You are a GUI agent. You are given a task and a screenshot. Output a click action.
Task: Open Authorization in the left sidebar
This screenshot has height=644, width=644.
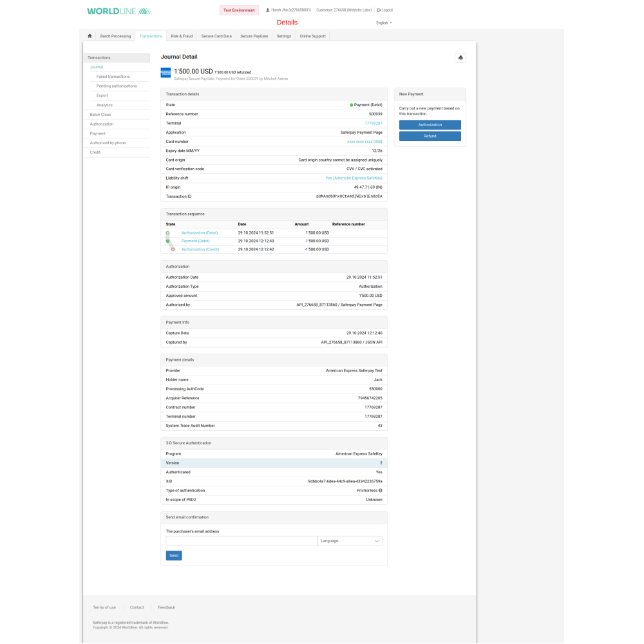102,124
